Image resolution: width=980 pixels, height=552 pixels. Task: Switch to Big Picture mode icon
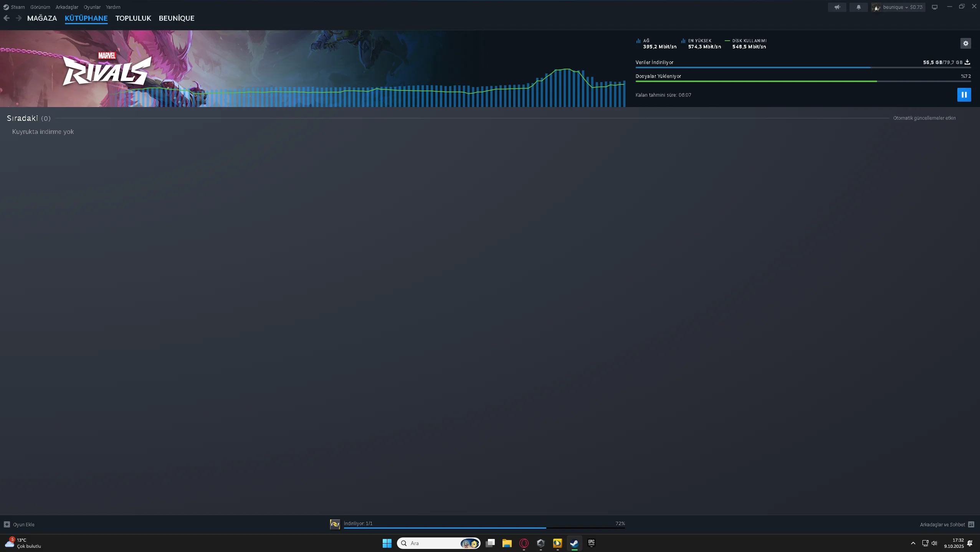935,7
